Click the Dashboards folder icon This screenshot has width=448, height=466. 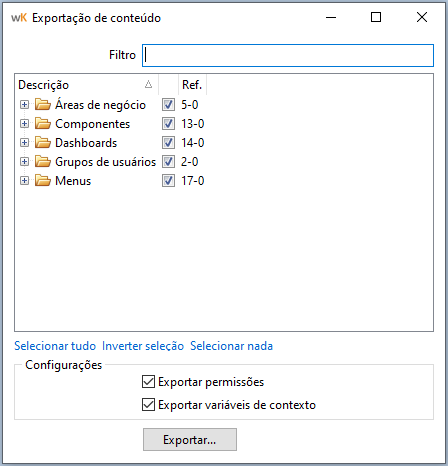(43, 143)
